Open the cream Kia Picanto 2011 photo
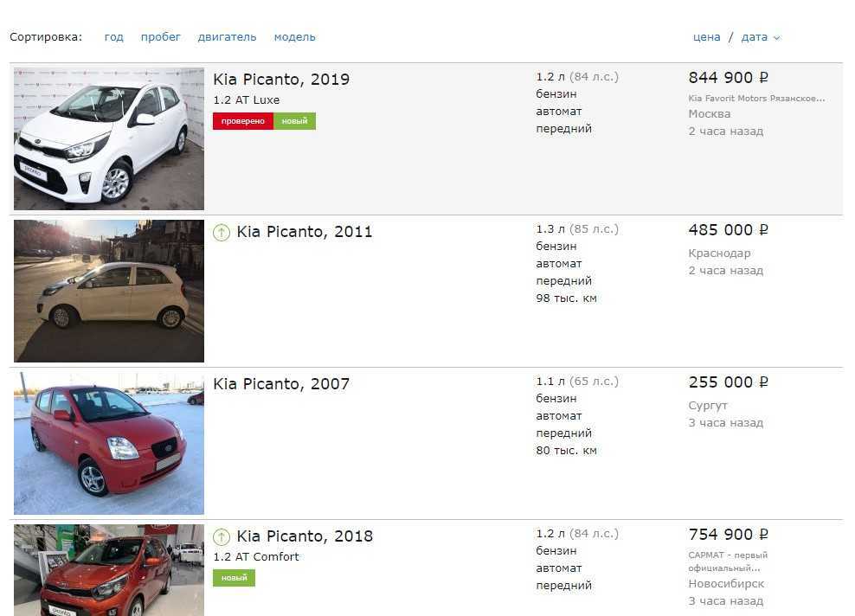Screen dimensions: 855x616 (x=109, y=291)
